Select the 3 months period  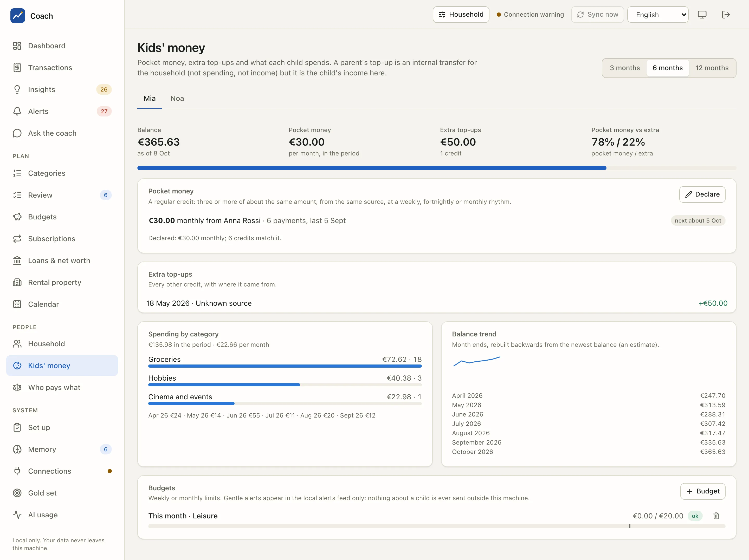click(x=625, y=68)
